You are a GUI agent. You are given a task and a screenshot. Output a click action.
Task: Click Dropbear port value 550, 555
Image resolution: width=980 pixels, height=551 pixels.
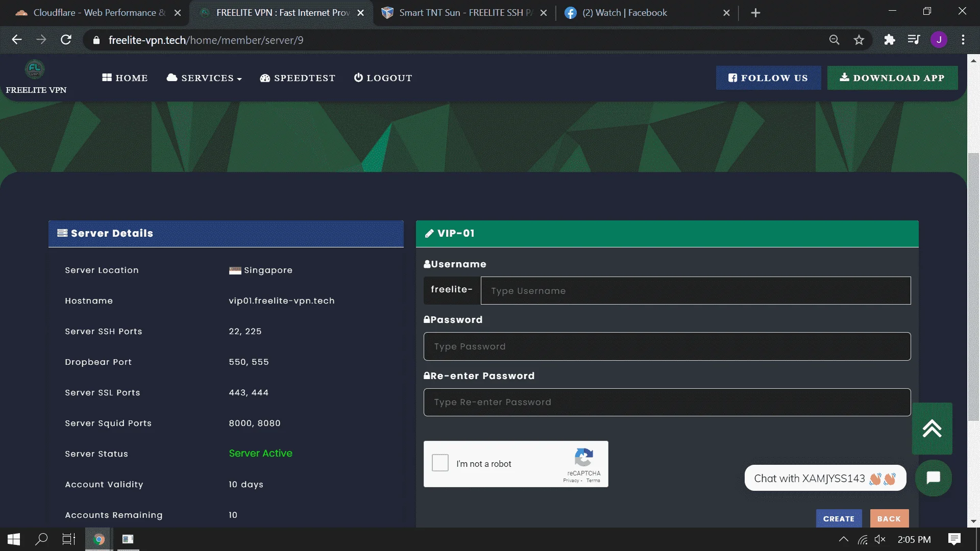click(x=249, y=362)
